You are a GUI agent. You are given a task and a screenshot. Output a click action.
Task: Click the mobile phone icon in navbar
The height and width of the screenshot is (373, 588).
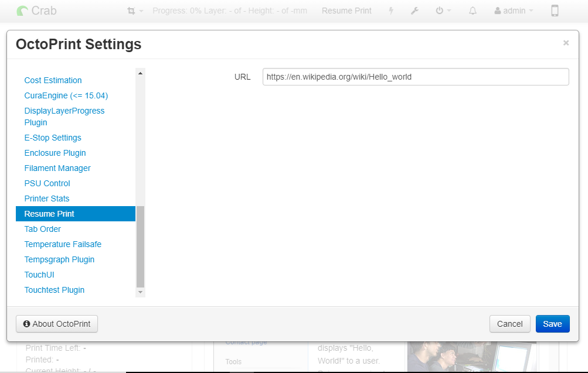tap(555, 11)
